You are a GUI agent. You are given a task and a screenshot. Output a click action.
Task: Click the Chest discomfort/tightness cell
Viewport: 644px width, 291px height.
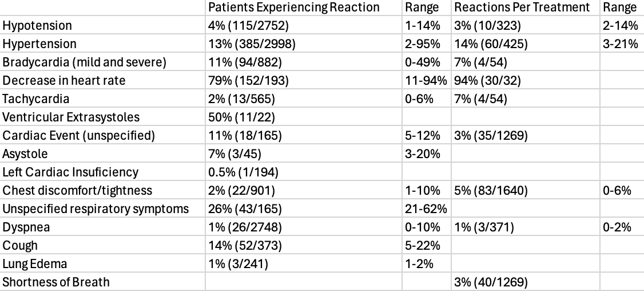[x=77, y=190]
